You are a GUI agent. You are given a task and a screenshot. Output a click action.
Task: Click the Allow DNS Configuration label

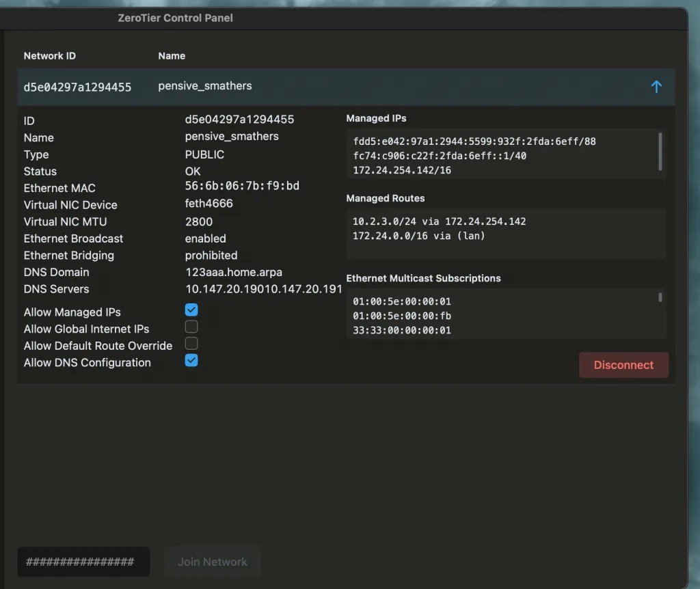pyautogui.click(x=87, y=363)
